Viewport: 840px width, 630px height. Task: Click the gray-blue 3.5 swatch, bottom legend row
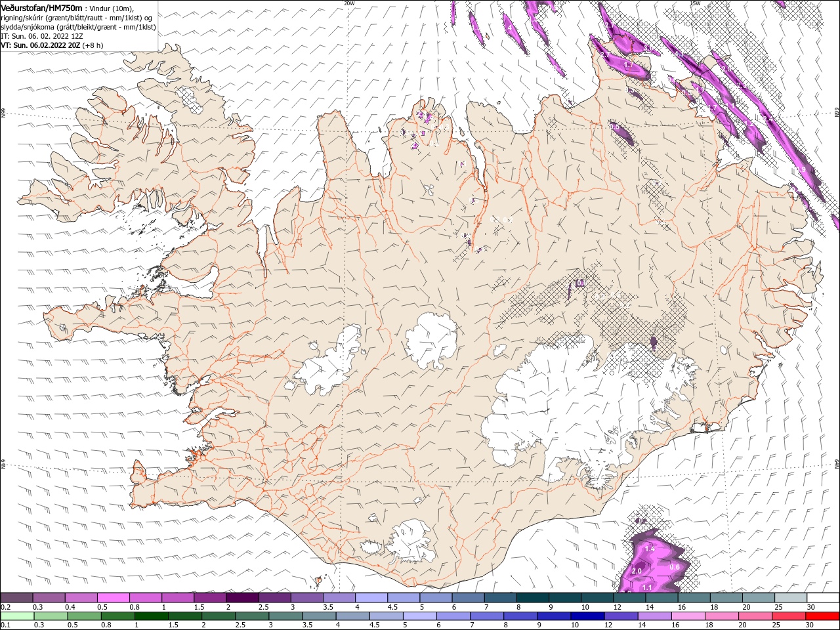pyautogui.click(x=319, y=616)
